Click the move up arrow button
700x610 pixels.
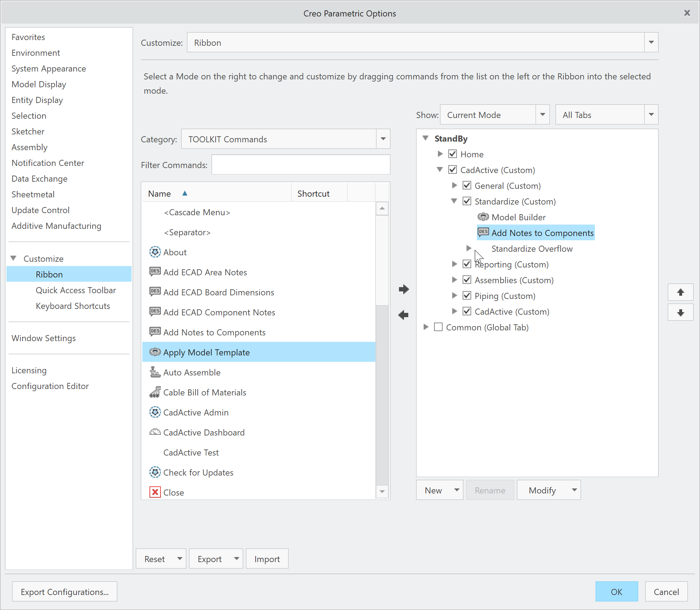click(680, 292)
